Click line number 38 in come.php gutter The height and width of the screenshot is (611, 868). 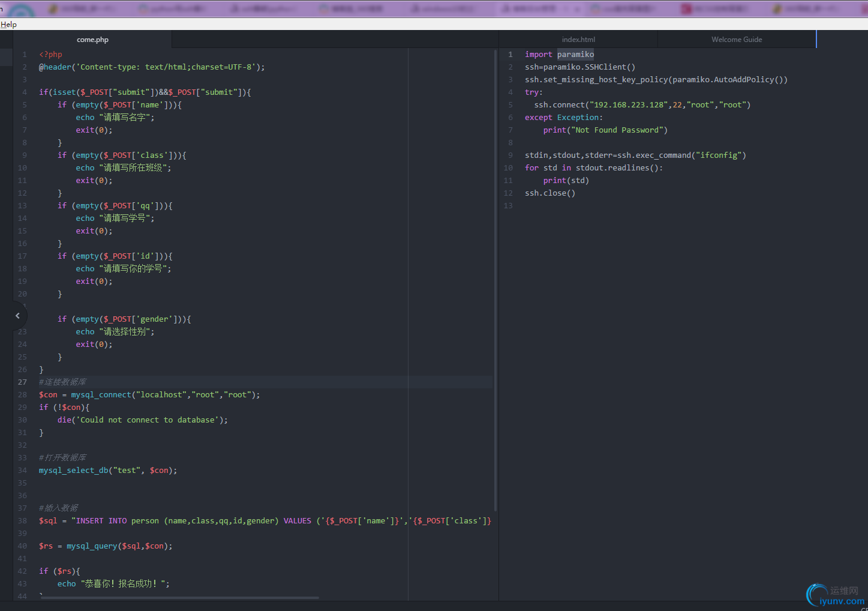click(22, 521)
